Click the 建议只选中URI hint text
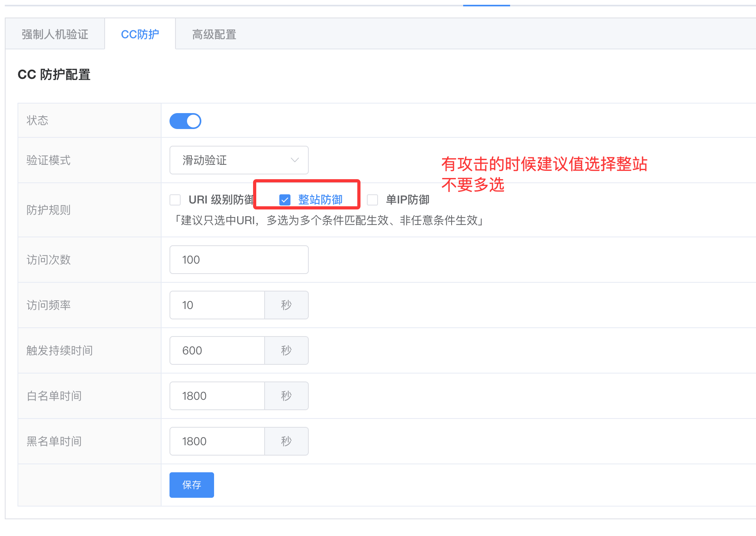This screenshot has height=536, width=756. click(x=329, y=220)
